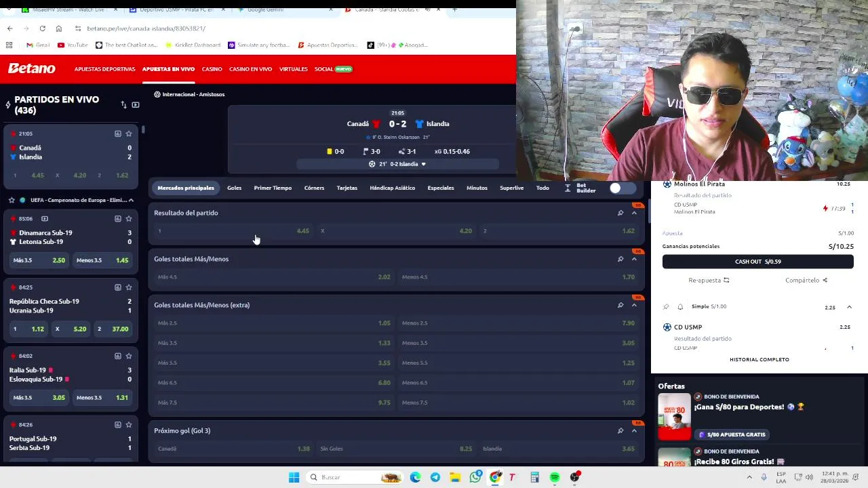
Task: Favorite the Italia Sub-19 vs Eslovaquia Sub-19 match
Action: tap(129, 356)
